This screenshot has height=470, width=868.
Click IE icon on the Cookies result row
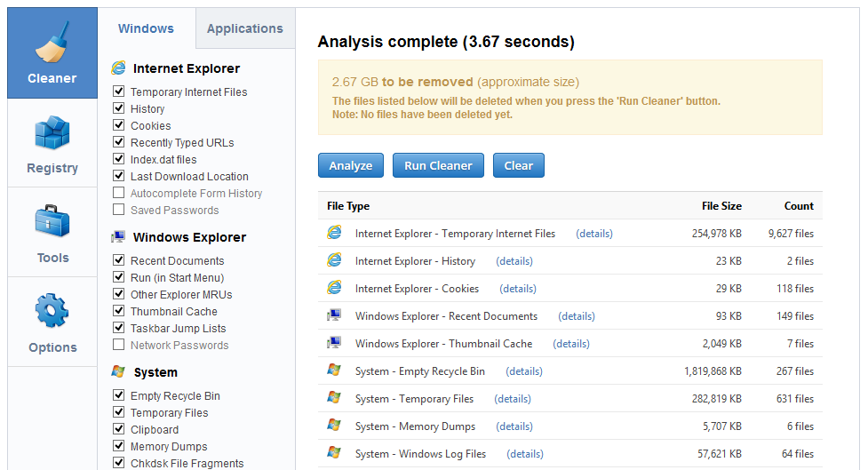point(334,287)
